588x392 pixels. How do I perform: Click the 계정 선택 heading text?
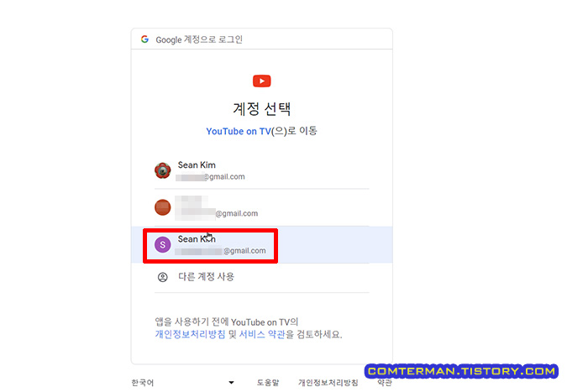point(262,109)
